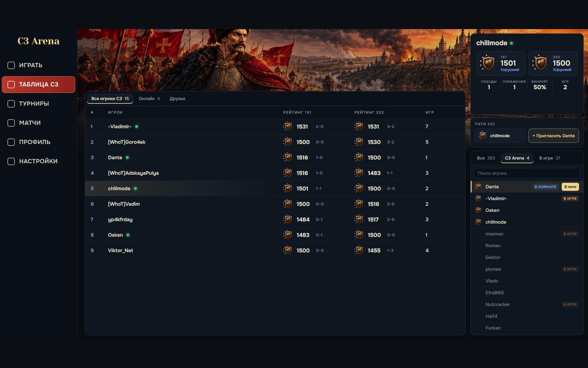Click the icon beside ТАБЛИЦА С3 in sidebar

point(11,85)
